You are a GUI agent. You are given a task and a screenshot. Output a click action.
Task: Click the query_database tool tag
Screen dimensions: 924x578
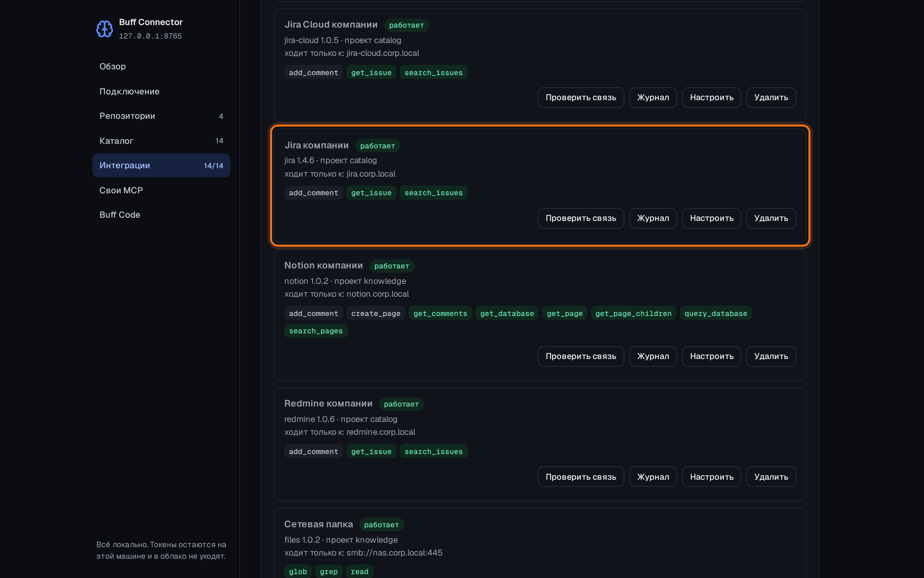(x=715, y=313)
